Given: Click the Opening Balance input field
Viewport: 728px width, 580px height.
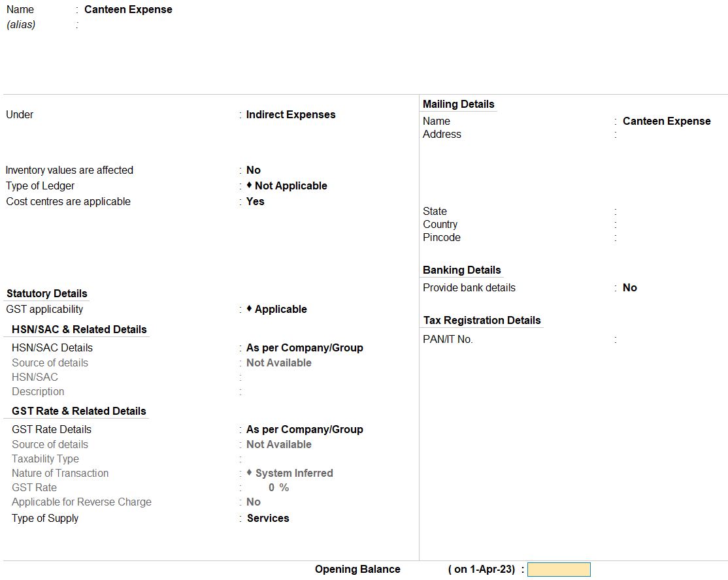Looking at the screenshot, I should [559, 570].
